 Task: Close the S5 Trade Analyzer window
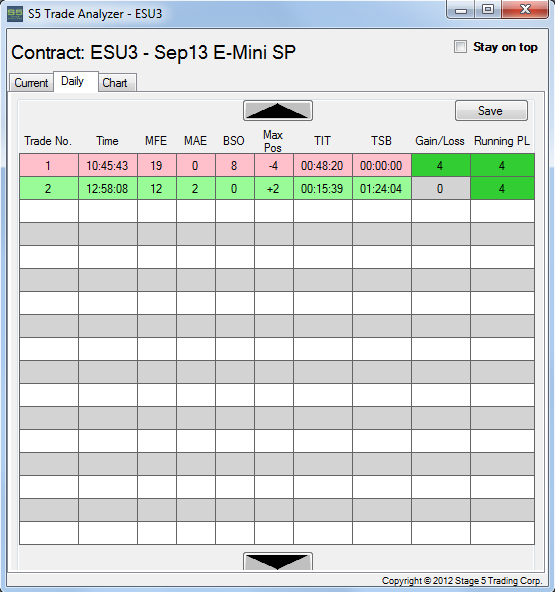(x=525, y=9)
